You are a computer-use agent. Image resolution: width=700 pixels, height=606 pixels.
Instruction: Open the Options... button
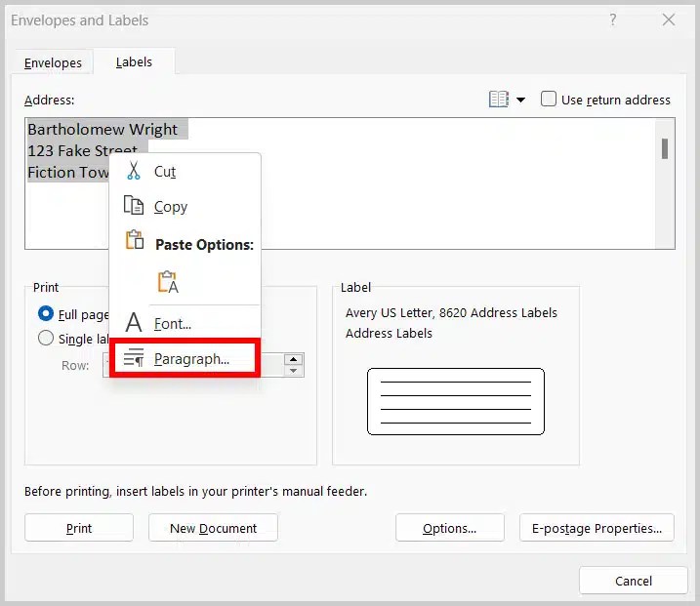click(x=449, y=528)
